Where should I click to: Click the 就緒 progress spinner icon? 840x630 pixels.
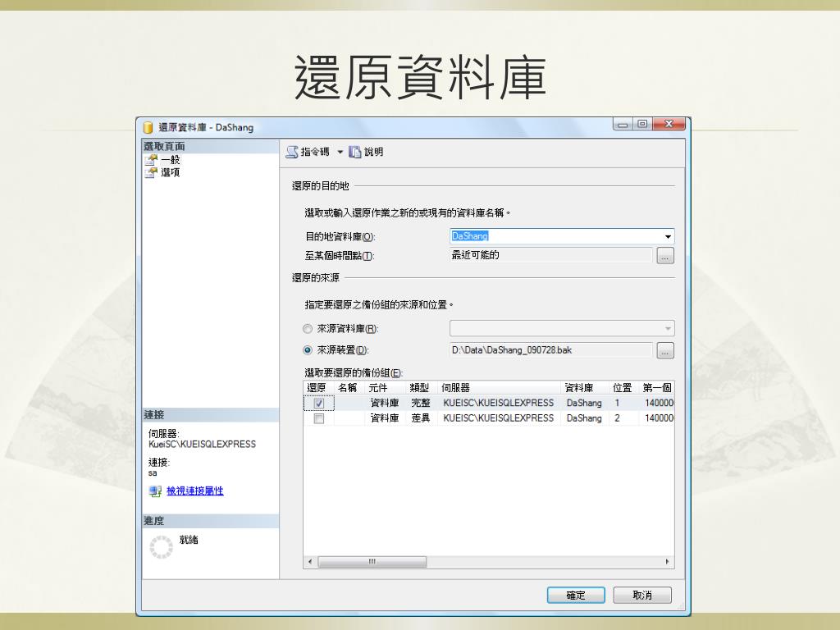(x=161, y=547)
